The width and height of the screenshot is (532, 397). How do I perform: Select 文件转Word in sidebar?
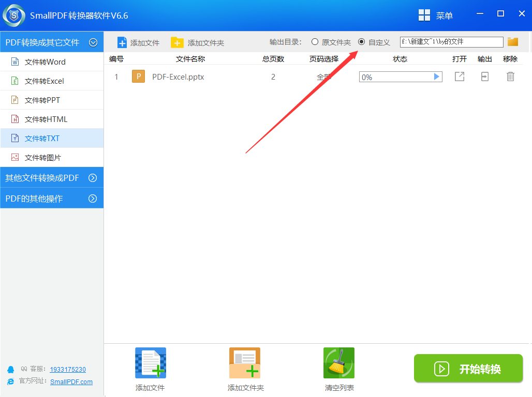tap(52, 62)
